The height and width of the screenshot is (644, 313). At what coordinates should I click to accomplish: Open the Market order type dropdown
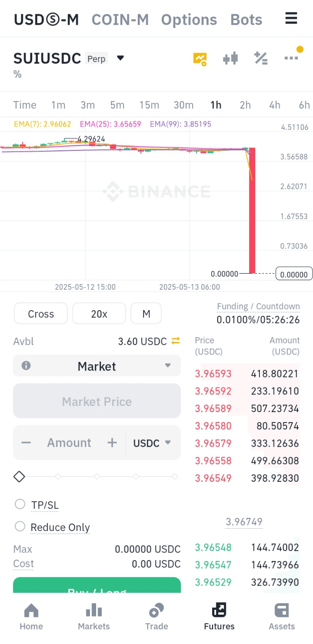point(97,366)
